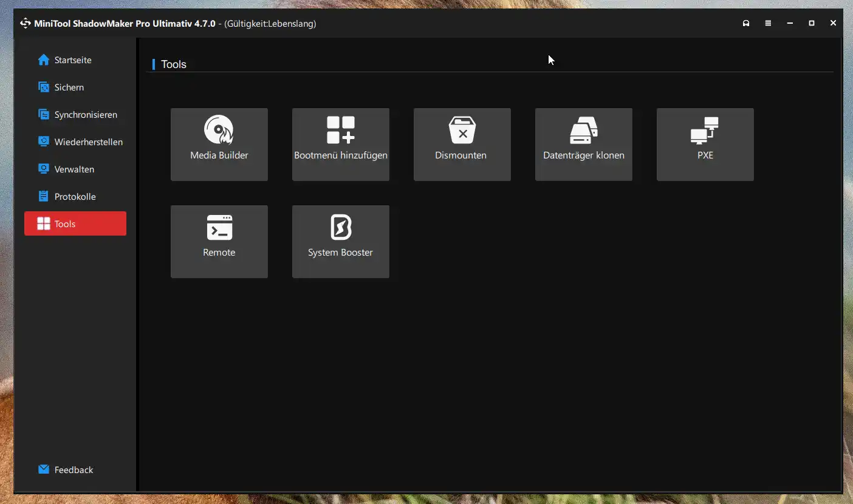Open the Synchronisieren section
Image resolution: width=853 pixels, height=504 pixels.
point(75,115)
